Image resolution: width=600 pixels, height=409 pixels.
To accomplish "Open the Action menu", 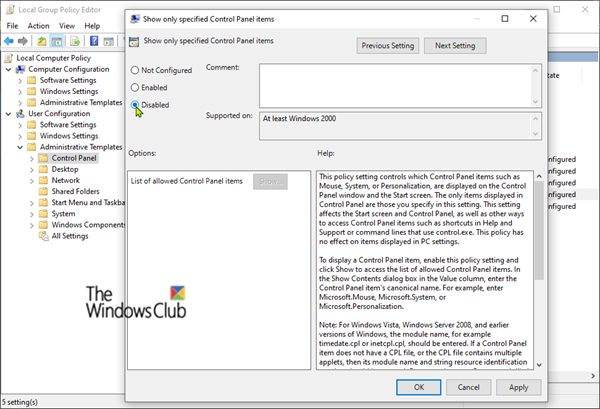I will 38,26.
